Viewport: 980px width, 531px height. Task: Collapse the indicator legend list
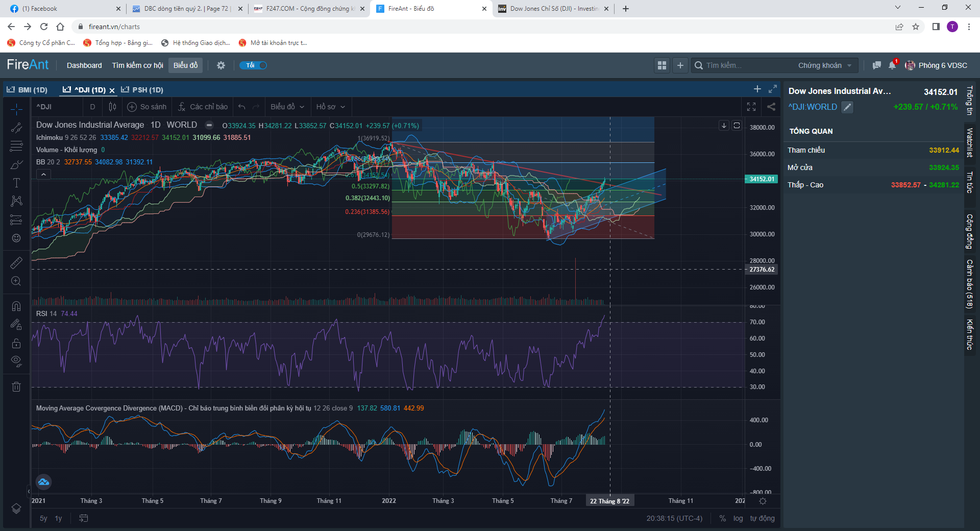tap(44, 175)
